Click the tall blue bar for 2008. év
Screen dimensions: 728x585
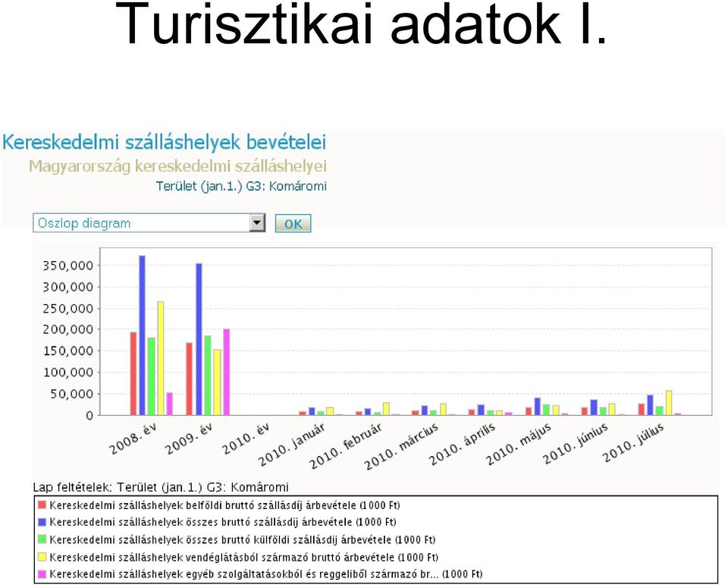[x=142, y=335]
